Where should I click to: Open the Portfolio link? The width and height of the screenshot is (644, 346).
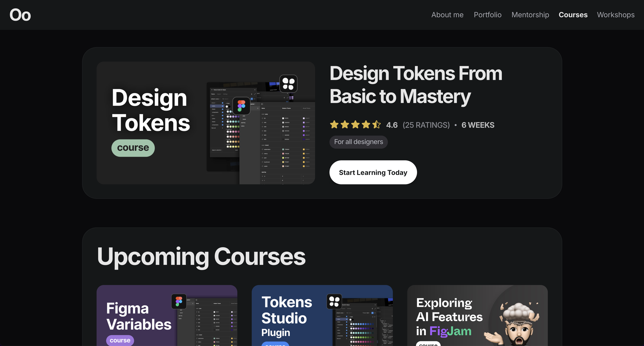coord(488,15)
